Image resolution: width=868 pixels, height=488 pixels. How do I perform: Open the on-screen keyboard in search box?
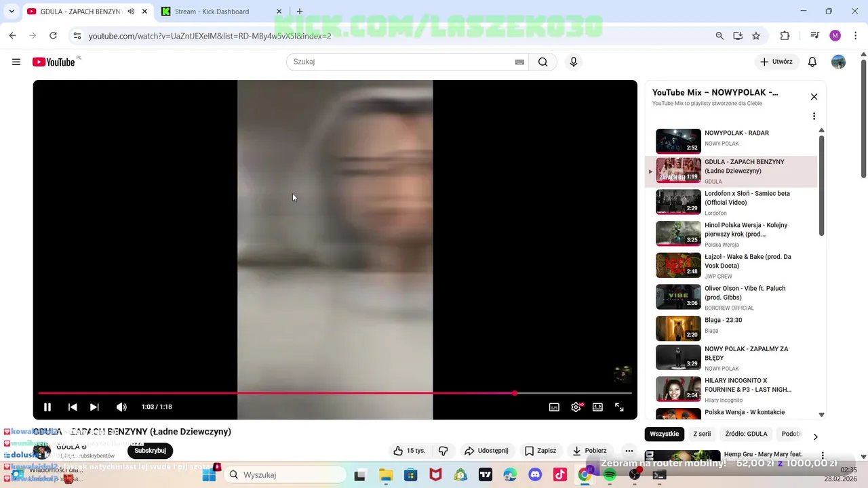point(519,62)
